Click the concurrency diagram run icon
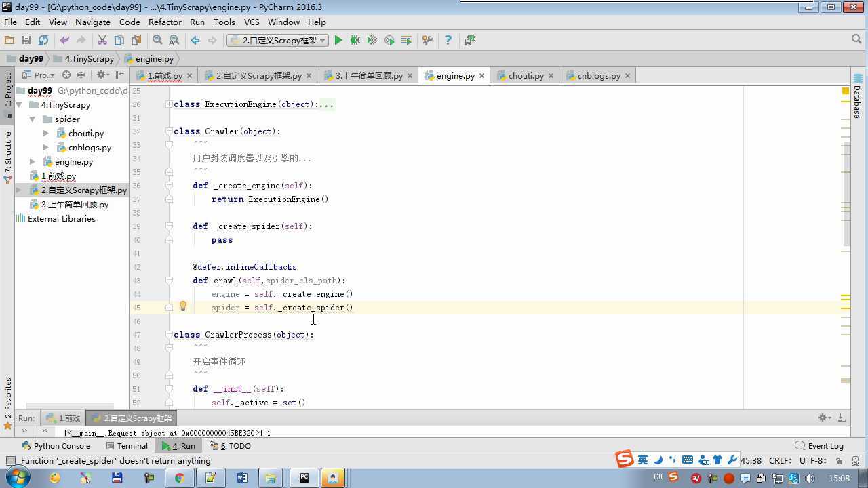This screenshot has width=868, height=488. (406, 41)
